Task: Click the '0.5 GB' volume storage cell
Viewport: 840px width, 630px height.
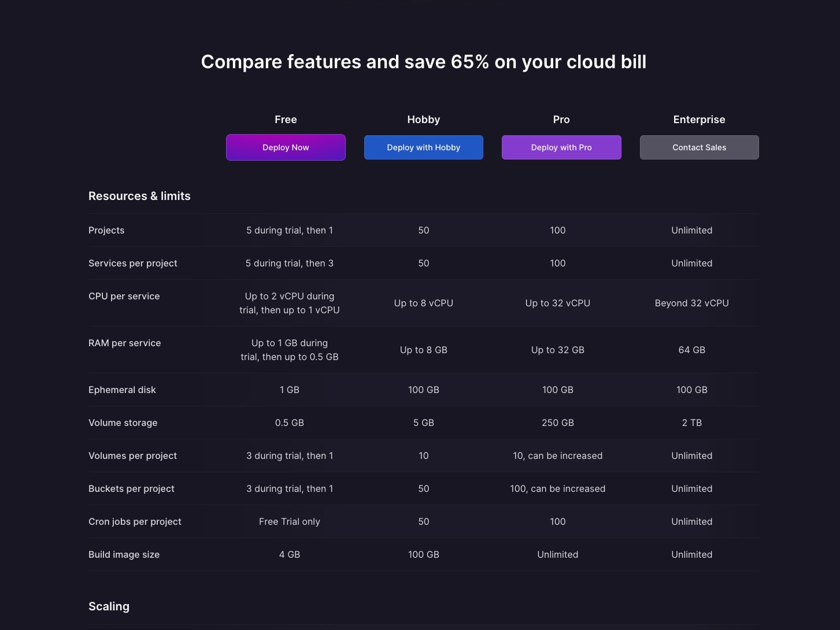Action: tap(290, 423)
